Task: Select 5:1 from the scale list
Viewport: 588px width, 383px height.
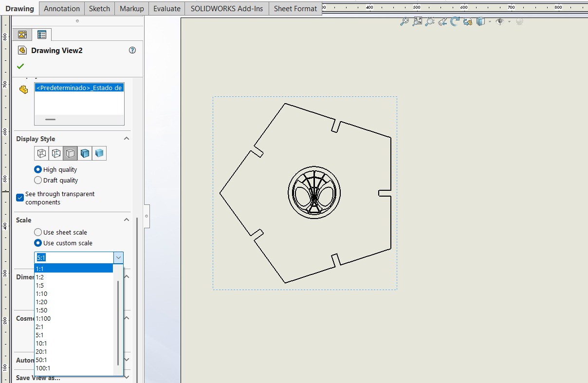Action: pyautogui.click(x=73, y=335)
